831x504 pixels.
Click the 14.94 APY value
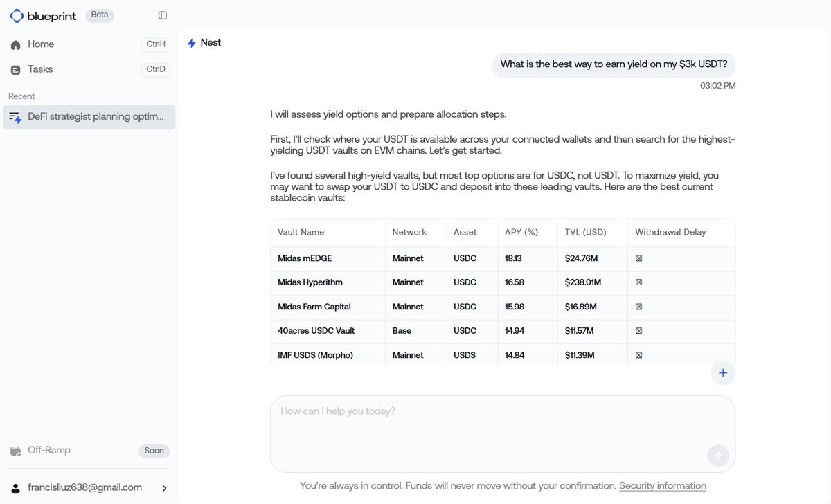tap(515, 331)
